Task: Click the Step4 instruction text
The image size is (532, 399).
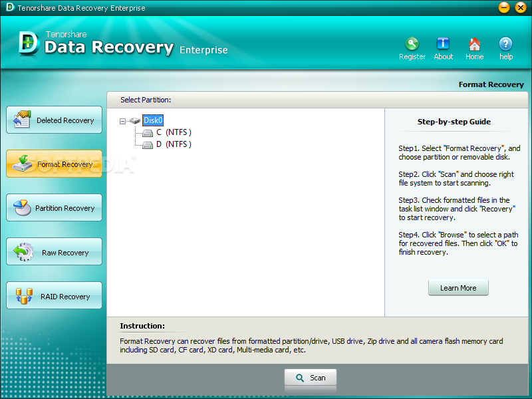Action: 458,243
